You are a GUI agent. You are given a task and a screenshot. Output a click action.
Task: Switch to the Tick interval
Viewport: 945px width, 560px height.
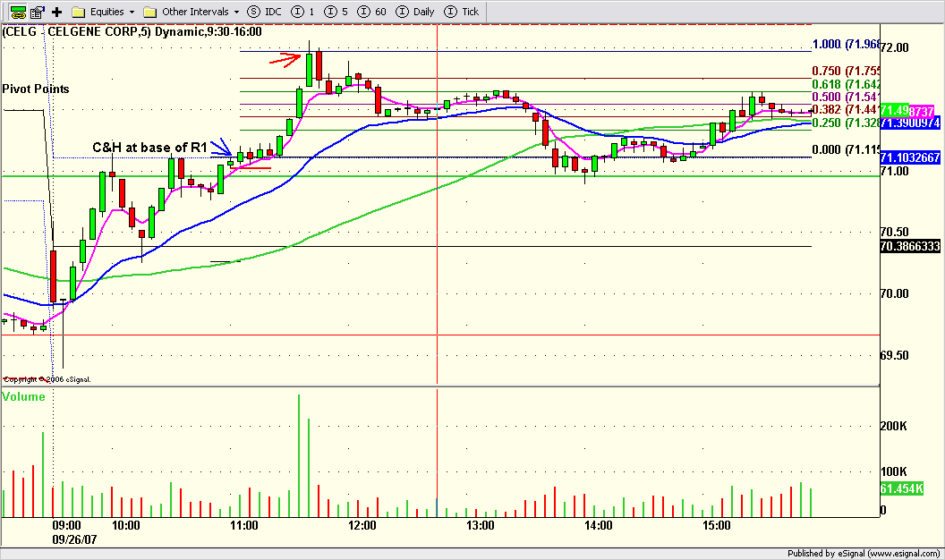click(x=462, y=12)
